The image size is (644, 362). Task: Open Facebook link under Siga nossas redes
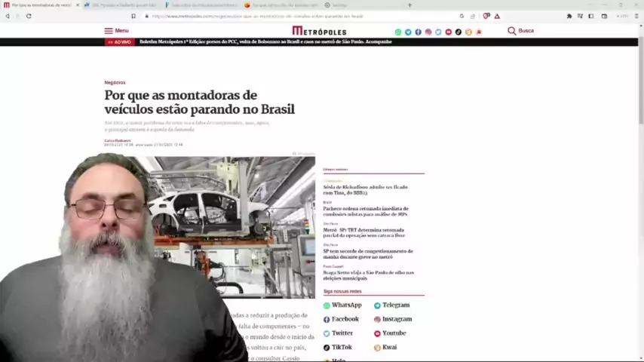click(x=345, y=319)
